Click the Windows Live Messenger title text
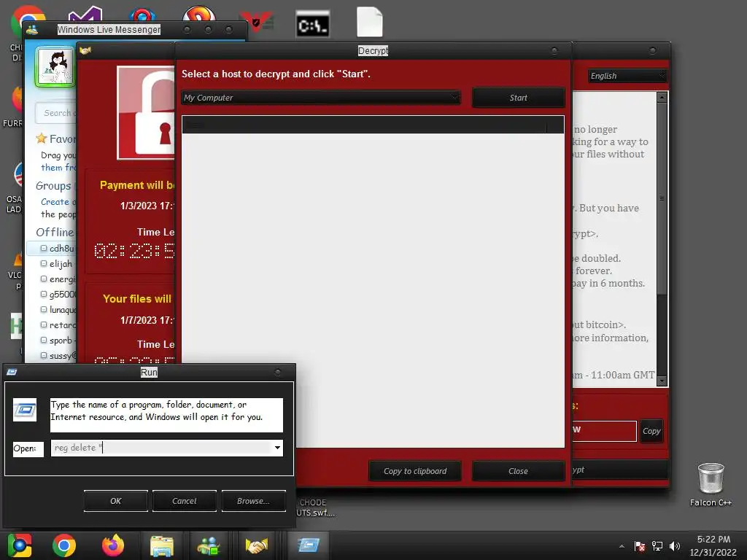The image size is (747, 560). click(x=109, y=29)
